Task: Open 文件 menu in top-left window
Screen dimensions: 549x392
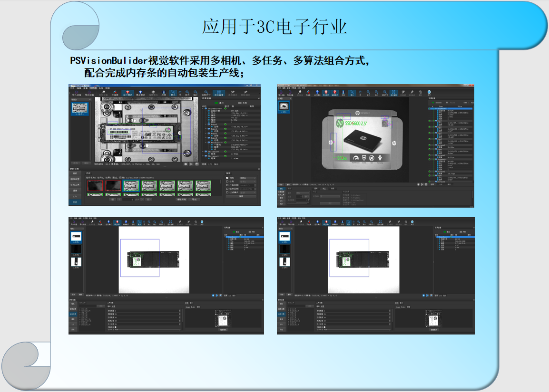Action: [x=72, y=88]
